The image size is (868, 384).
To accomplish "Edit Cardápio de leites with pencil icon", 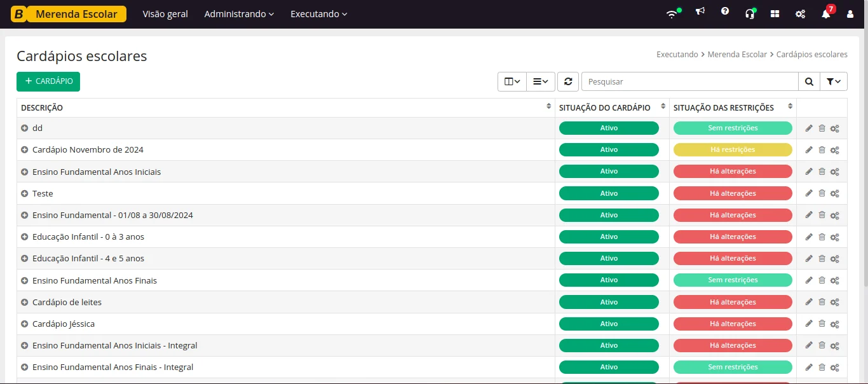I will click(x=809, y=302).
